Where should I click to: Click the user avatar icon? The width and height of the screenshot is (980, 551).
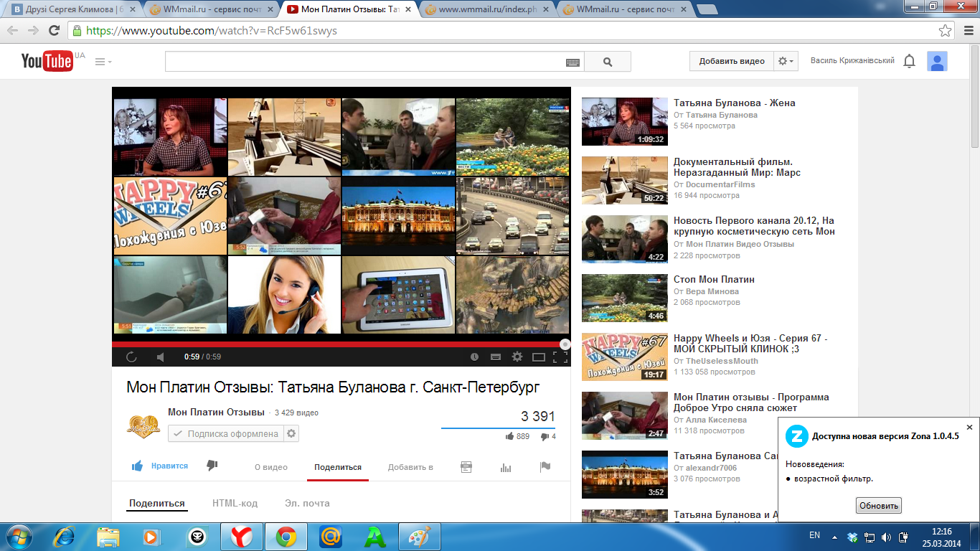(x=937, y=61)
